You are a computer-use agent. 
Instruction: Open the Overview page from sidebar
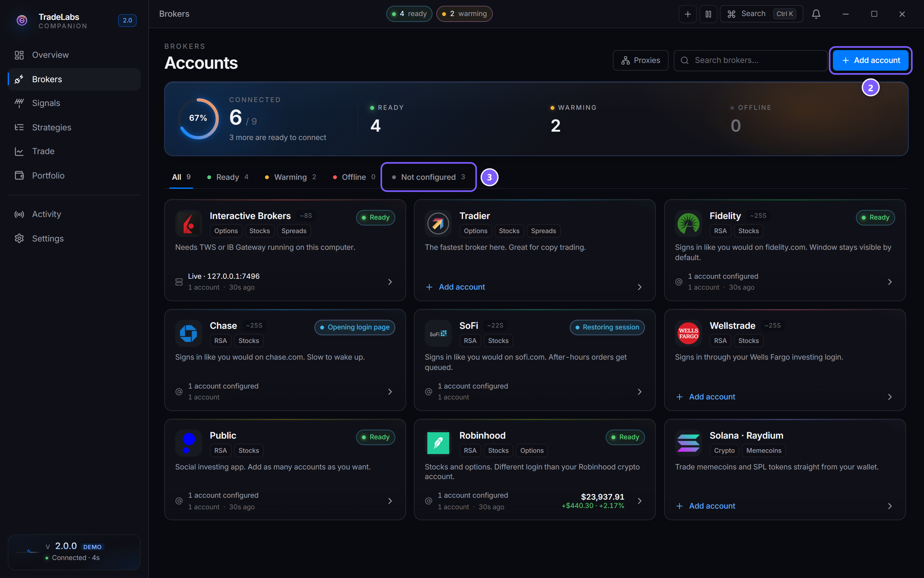click(x=74, y=55)
